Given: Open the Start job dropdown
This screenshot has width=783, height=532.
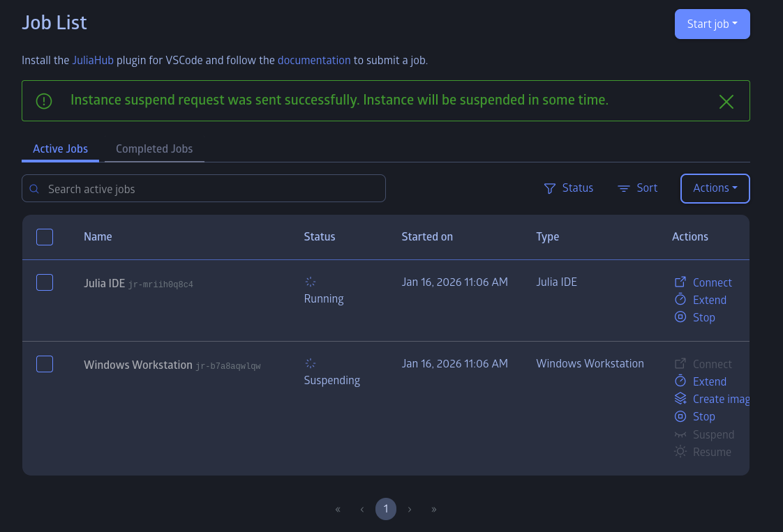Looking at the screenshot, I should point(712,24).
